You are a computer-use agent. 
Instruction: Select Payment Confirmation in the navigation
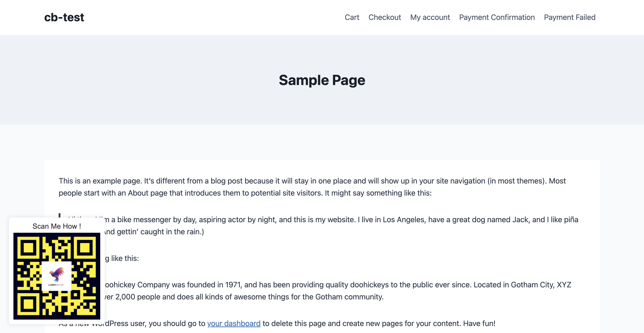pyautogui.click(x=497, y=17)
